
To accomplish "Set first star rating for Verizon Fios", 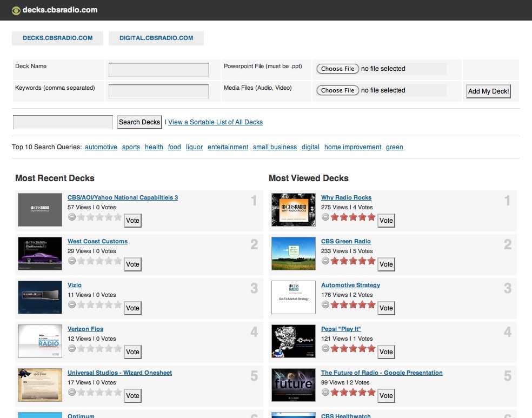I will (x=82, y=348).
